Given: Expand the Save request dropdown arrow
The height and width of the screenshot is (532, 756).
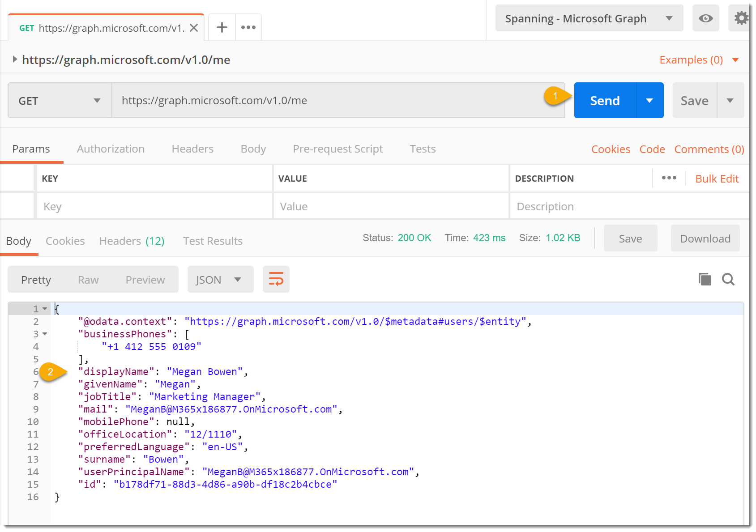Looking at the screenshot, I should coord(730,101).
